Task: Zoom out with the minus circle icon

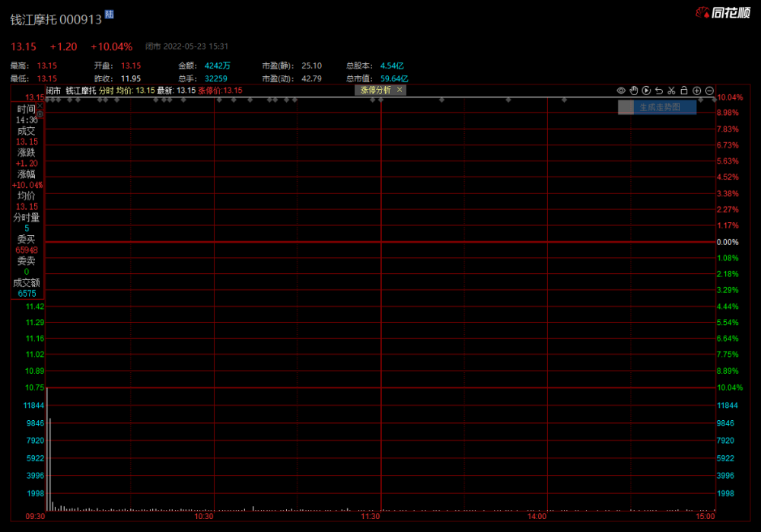Action: point(709,91)
